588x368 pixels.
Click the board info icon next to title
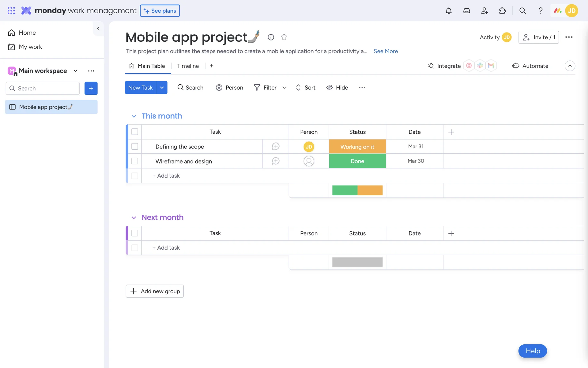[x=271, y=37]
